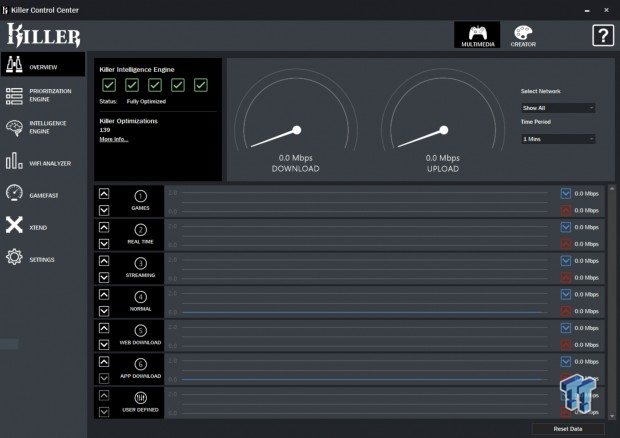Select the Streaming priority 3 circle
Viewport: 620px width, 438px height.
pos(140,263)
